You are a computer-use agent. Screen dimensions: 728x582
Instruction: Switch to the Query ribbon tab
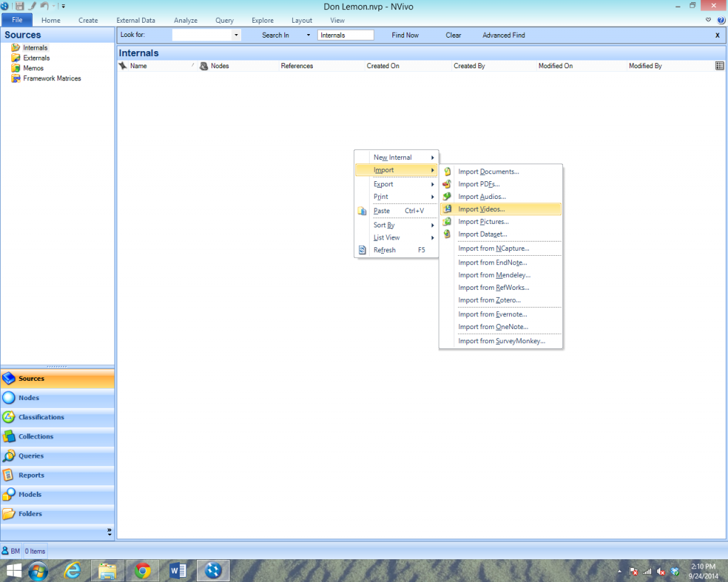224,21
